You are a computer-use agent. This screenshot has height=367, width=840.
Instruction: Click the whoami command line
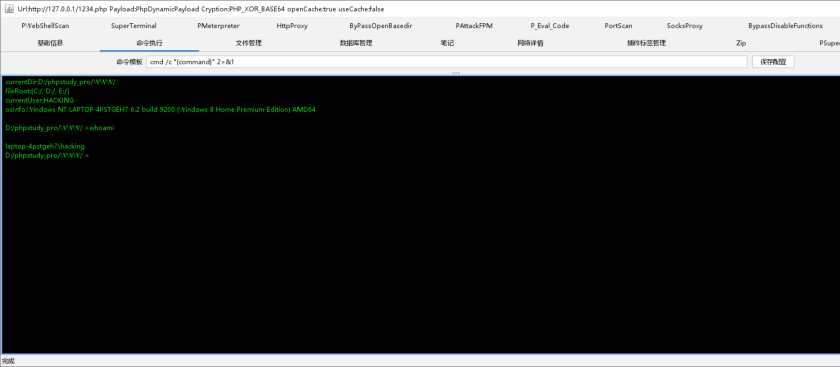(59, 128)
